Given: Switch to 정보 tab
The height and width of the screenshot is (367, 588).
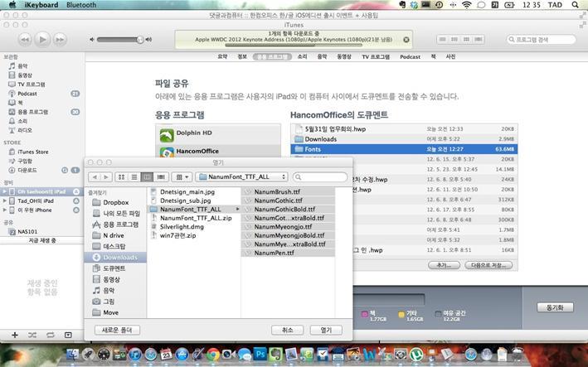Looking at the screenshot, I should pyautogui.click(x=242, y=56).
